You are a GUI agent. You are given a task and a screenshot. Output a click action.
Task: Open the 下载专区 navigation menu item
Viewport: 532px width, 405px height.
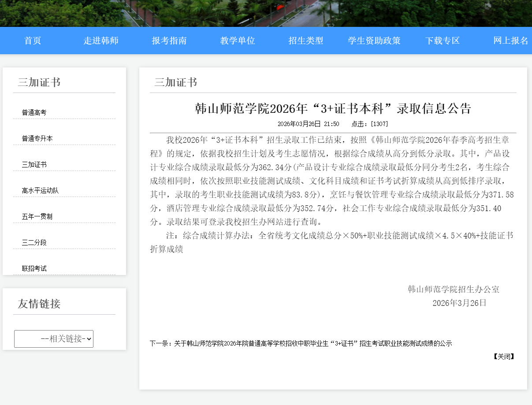coord(443,40)
